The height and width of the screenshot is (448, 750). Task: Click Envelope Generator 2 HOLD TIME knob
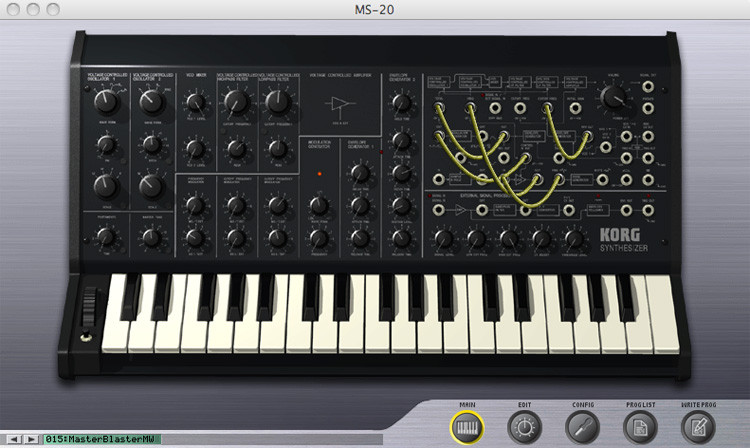pyautogui.click(x=402, y=102)
